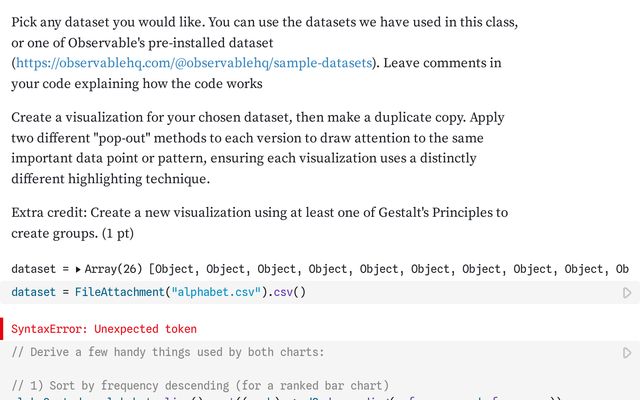Image resolution: width=640 pixels, height=400 pixels.
Task: Click the "alphabet.csv" string in code
Action: pyautogui.click(x=219, y=292)
